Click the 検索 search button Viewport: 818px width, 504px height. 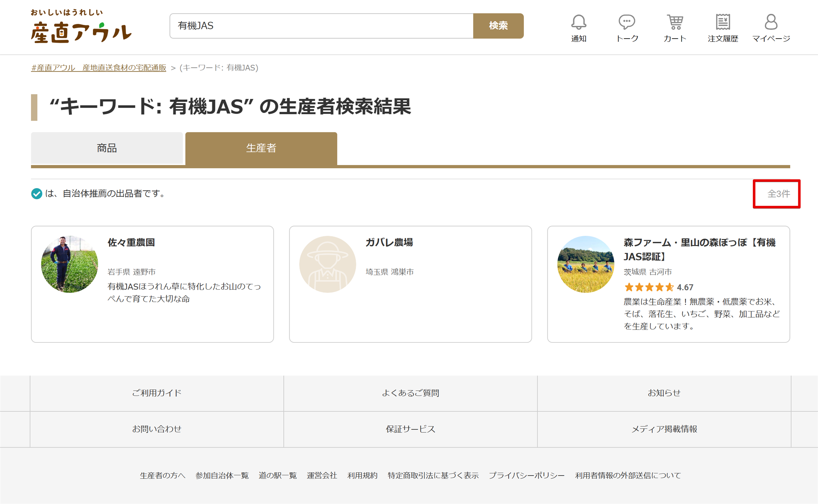coord(498,26)
